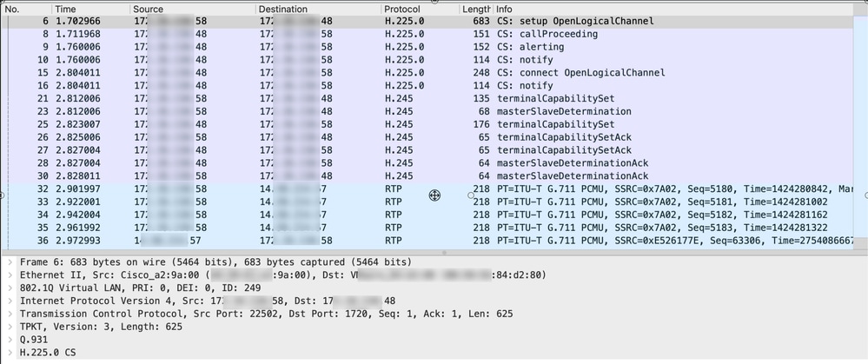
Task: Select packet 23 masterSlaveDetermination
Action: (x=427, y=112)
